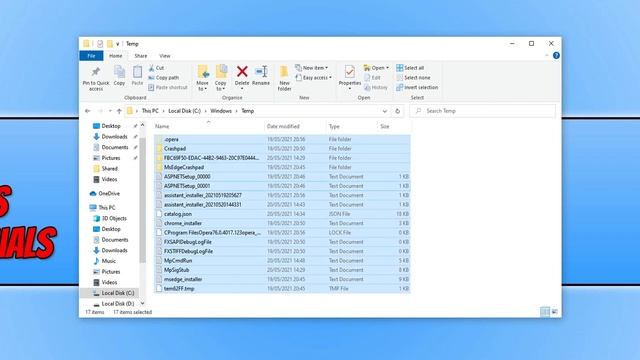This screenshot has width=640, height=360.
Task: Click the Forward navigation arrow
Action: (x=100, y=111)
